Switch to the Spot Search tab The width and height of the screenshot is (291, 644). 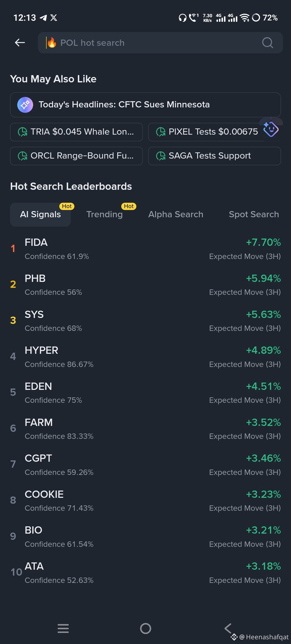(254, 215)
